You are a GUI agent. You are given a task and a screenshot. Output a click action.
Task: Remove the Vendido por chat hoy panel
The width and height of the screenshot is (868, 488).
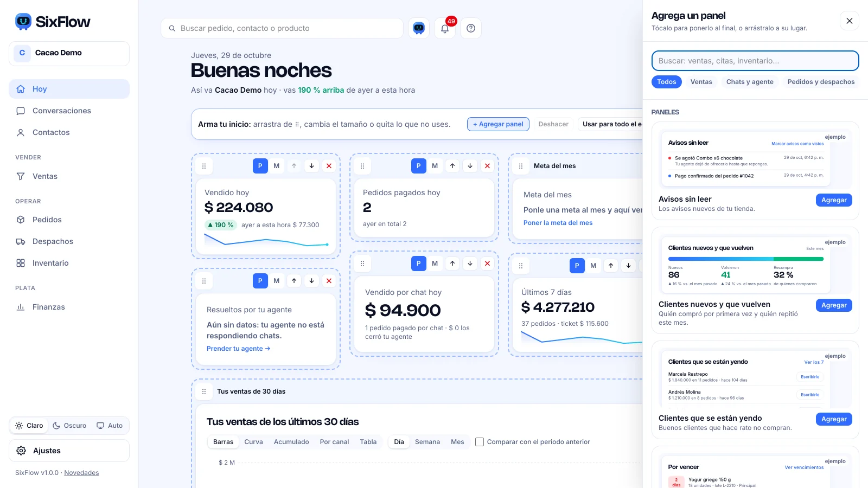(487, 264)
